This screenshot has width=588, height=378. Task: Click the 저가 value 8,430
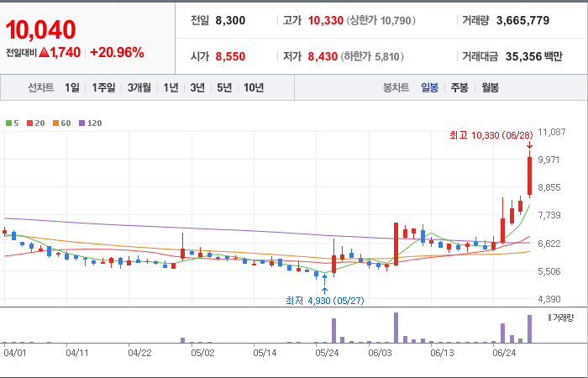[323, 56]
